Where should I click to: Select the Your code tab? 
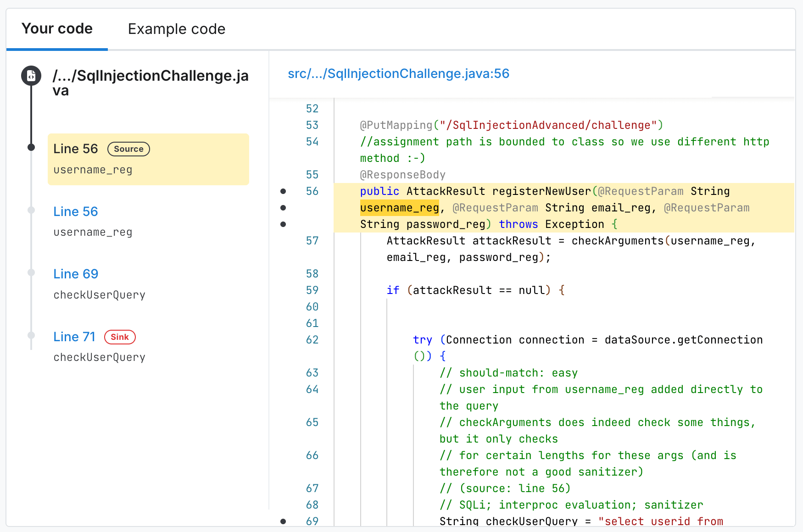(x=56, y=28)
